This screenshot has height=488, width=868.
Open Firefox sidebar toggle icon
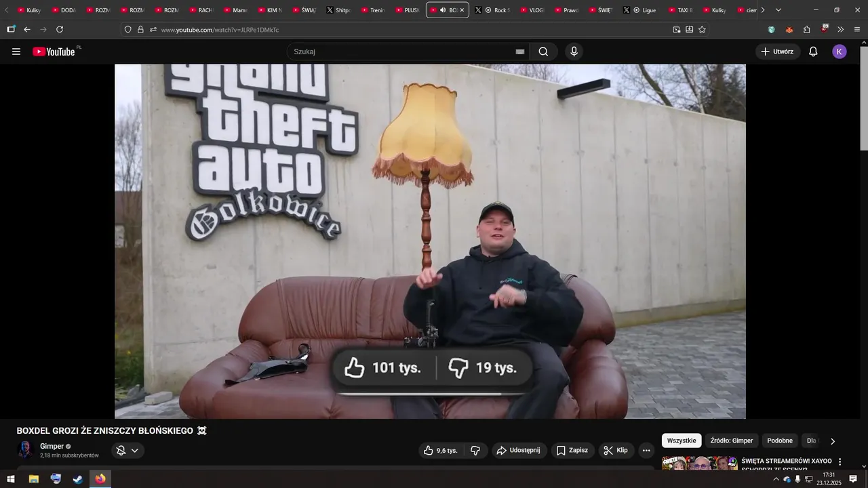pos(11,30)
